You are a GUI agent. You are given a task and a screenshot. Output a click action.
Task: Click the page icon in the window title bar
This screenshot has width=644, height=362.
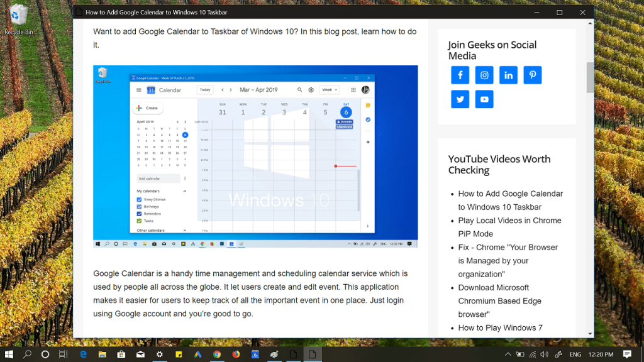click(79, 13)
